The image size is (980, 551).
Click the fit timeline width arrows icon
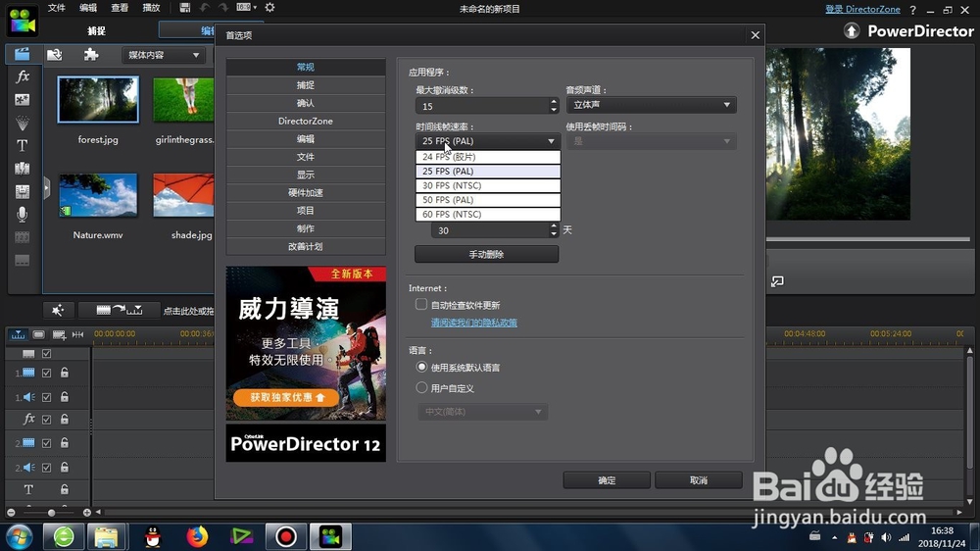[x=77, y=334]
